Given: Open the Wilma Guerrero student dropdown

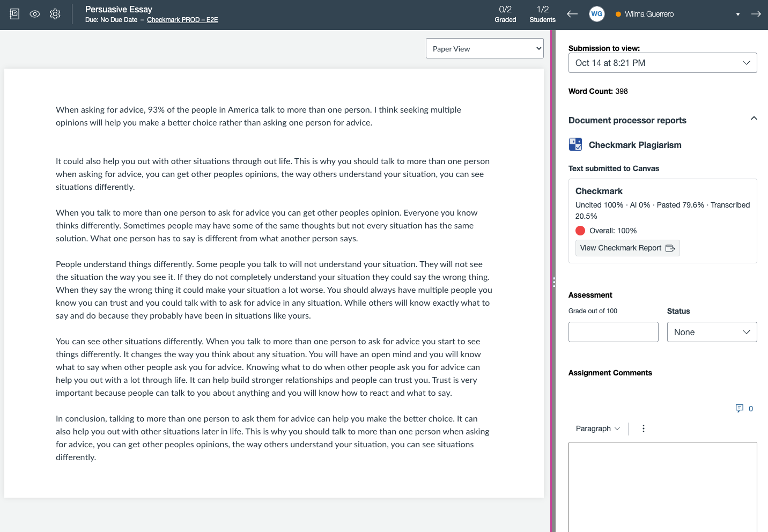Looking at the screenshot, I should (678, 14).
